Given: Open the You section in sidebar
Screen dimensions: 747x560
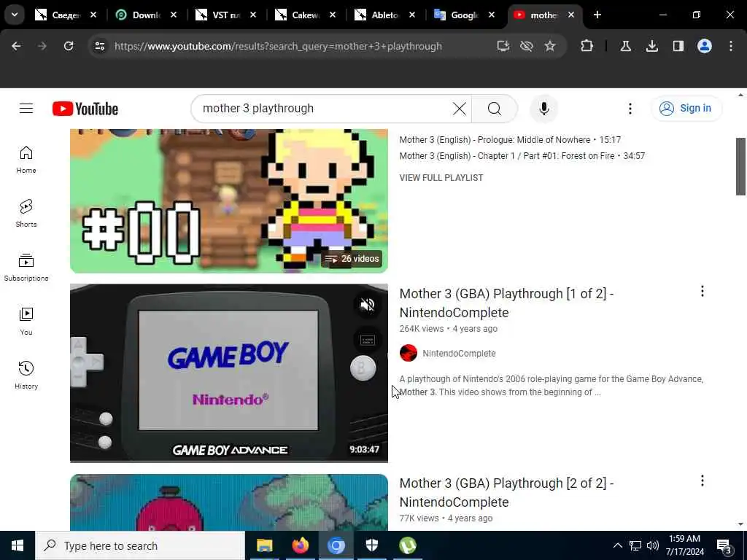Looking at the screenshot, I should click(26, 322).
